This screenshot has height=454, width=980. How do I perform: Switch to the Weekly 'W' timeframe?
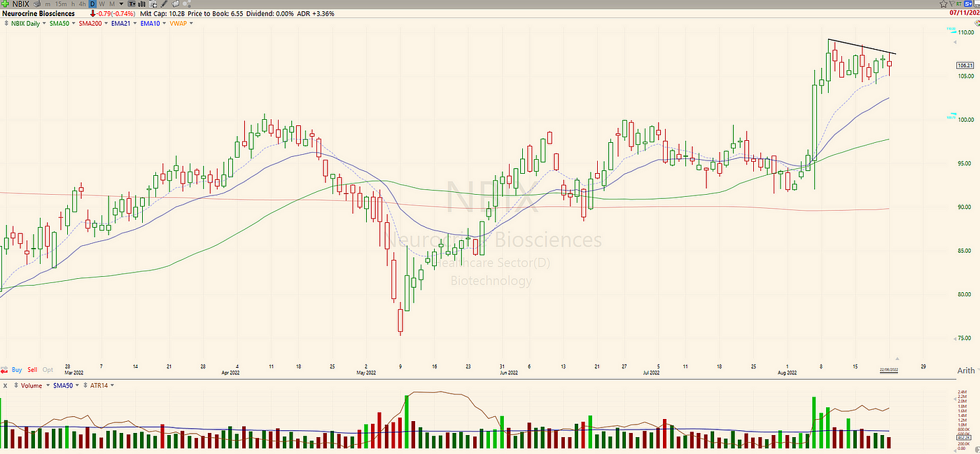(102, 4)
